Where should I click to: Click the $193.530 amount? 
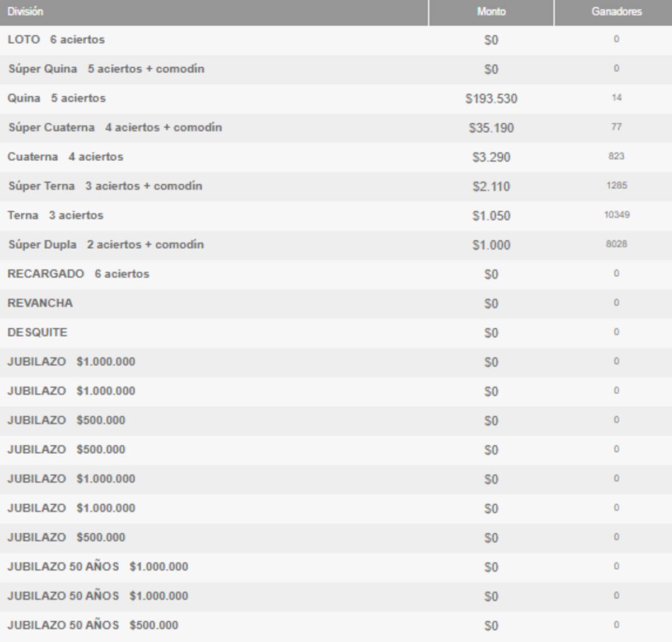click(x=491, y=99)
